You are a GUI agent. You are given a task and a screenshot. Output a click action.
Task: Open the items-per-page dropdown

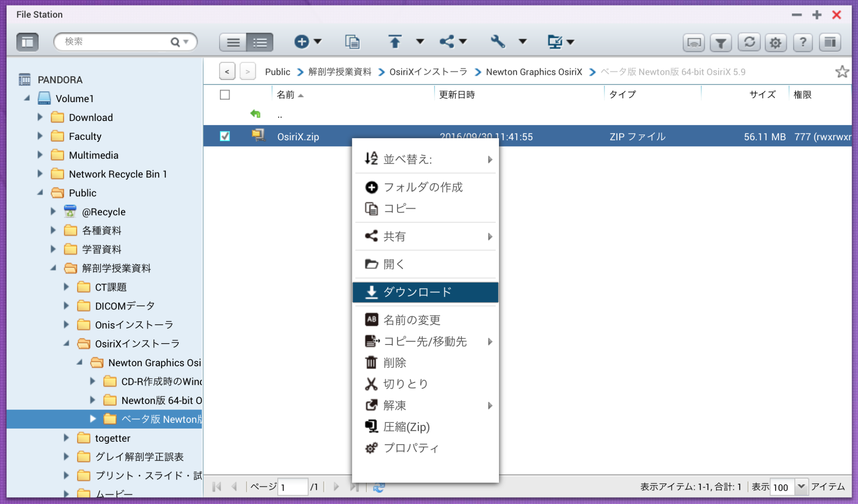click(801, 486)
